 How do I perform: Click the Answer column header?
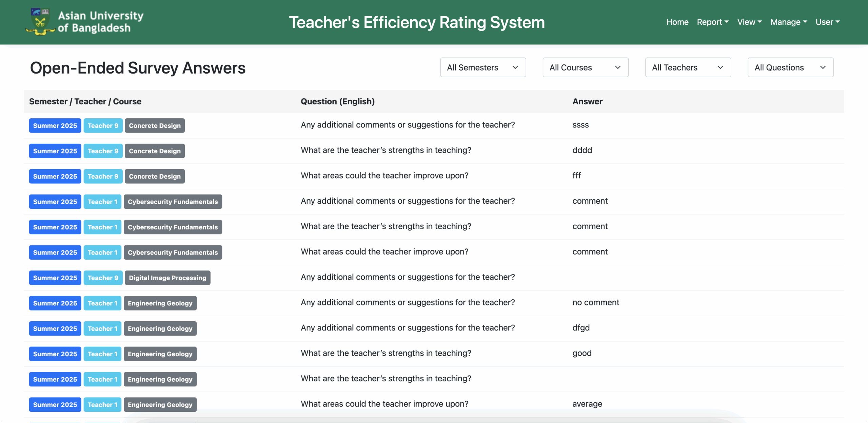tap(587, 101)
